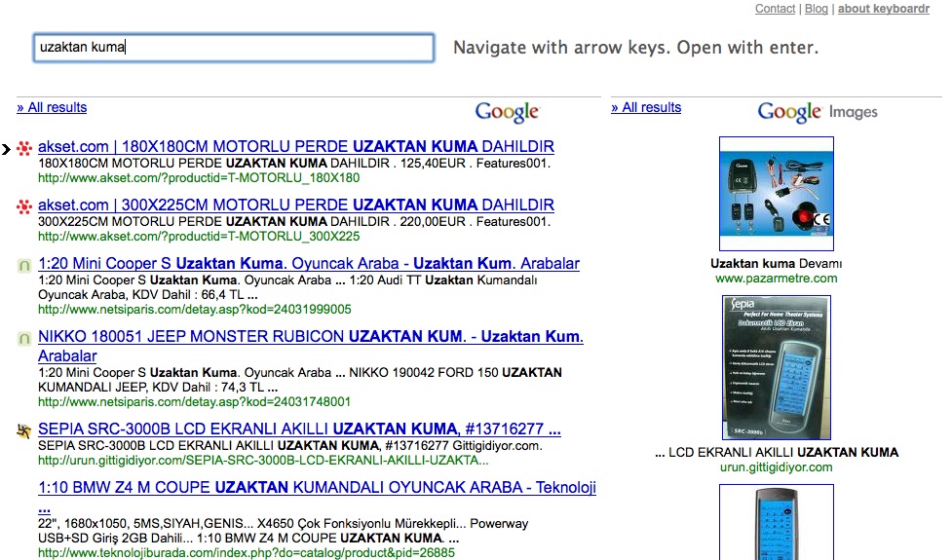Viewport: 952px width, 560px height.
Task: Click snippet '300X225CM MOTORLU PERDE ... 220,00EUR'
Action: [294, 221]
